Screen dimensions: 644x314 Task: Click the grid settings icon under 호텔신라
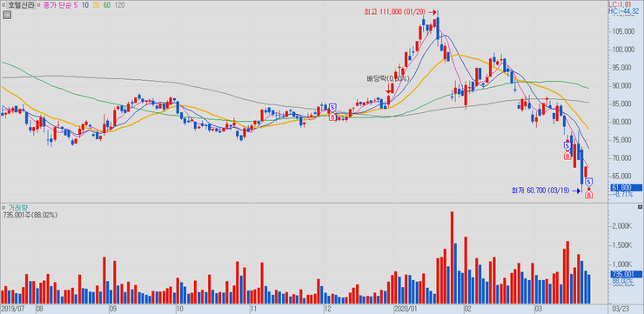point(7,15)
